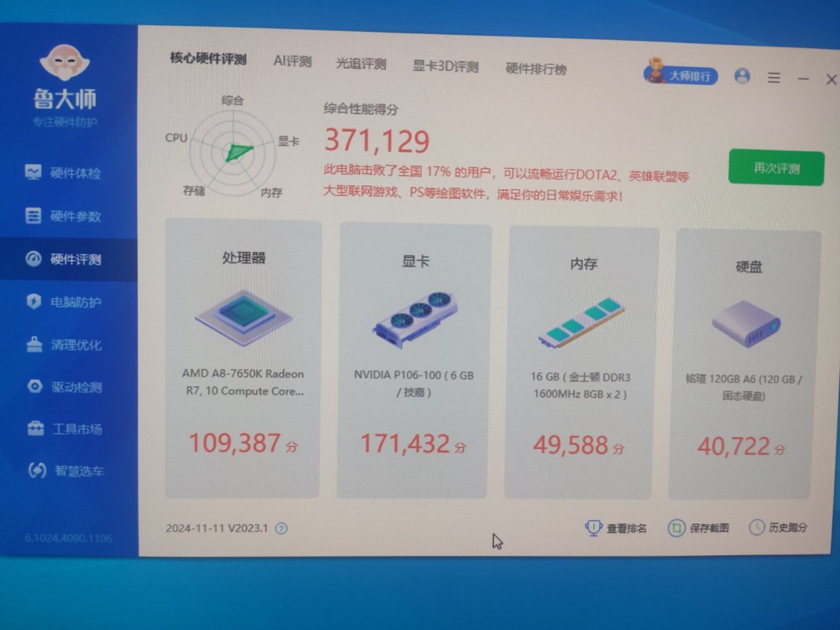Screen dimensions: 840x630
Task: Open the hamburger menu icon
Action: click(x=774, y=77)
